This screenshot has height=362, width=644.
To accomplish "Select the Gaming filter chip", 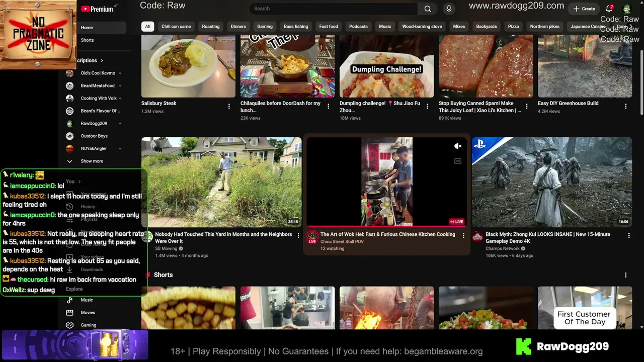I will coord(265,26).
